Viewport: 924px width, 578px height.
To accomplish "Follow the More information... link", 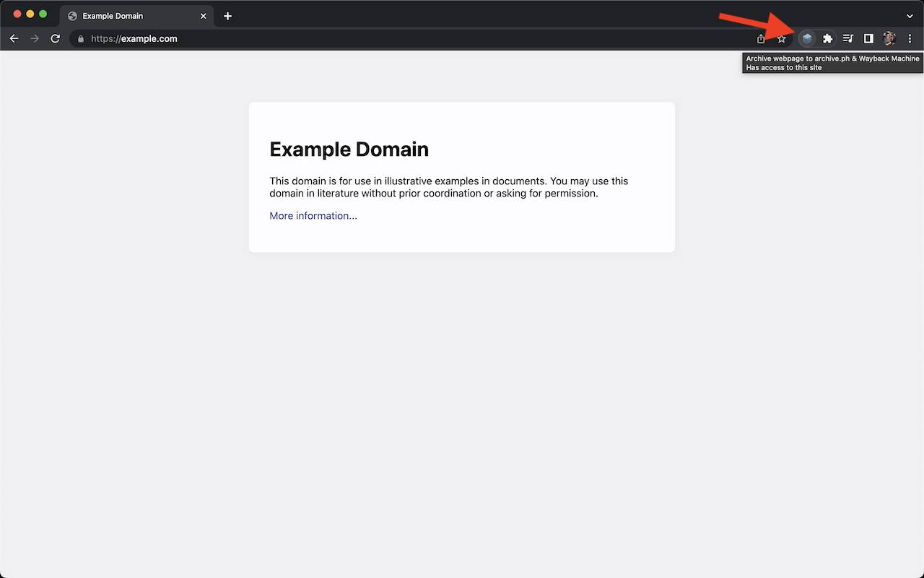I will 313,216.
